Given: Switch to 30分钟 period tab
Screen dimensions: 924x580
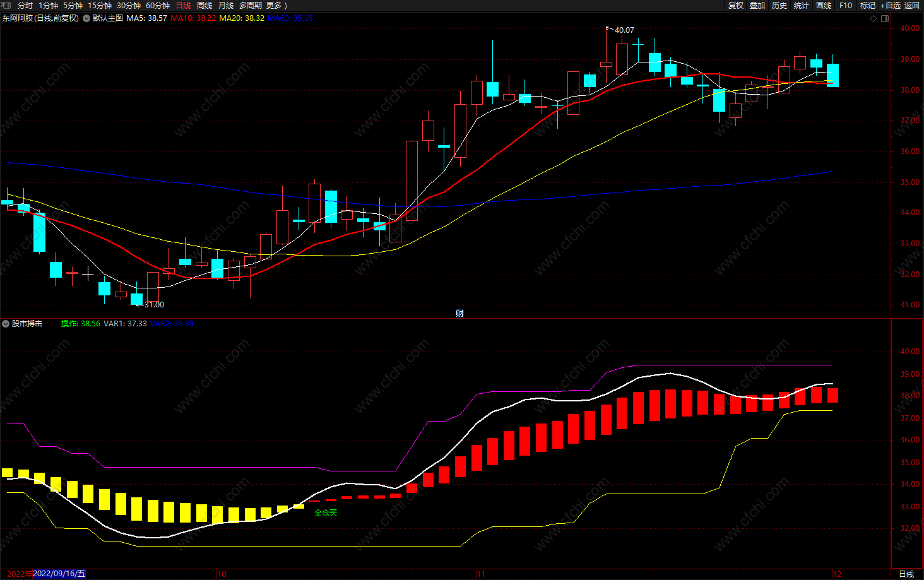Looking at the screenshot, I should pos(129,5).
